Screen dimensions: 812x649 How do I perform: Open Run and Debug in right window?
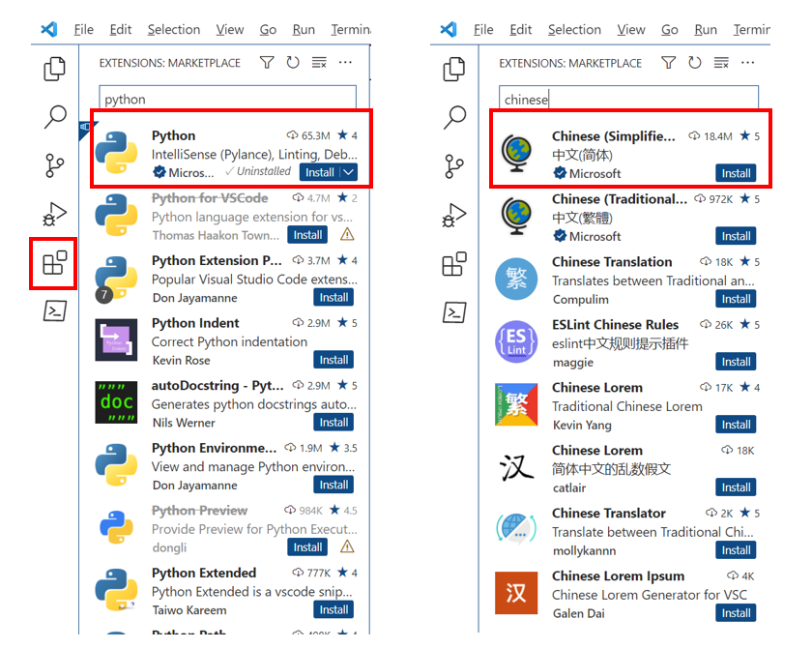pos(454,215)
